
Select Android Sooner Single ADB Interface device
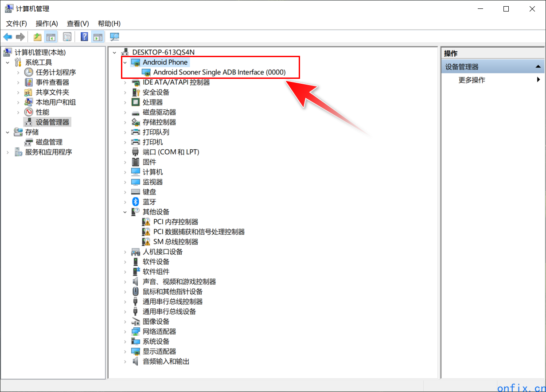tap(219, 72)
